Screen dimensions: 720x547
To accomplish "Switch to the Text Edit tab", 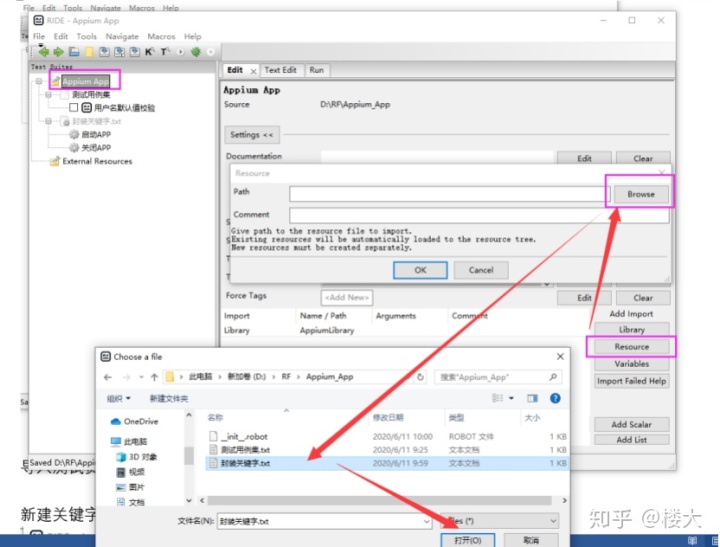I will coord(281,70).
